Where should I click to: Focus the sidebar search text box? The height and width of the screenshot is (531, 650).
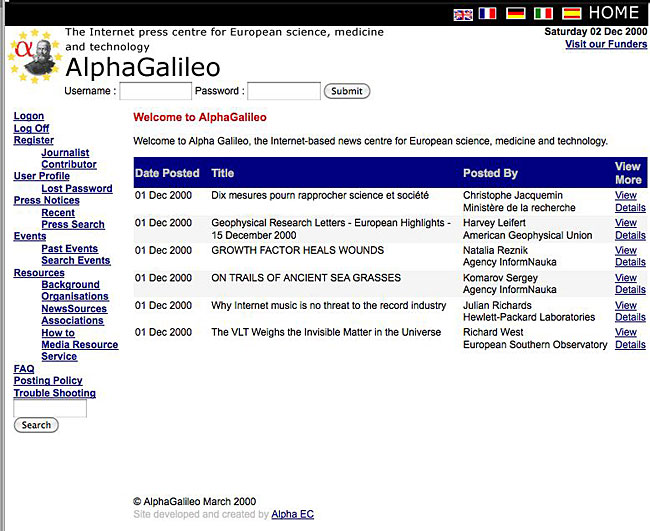click(x=50, y=408)
